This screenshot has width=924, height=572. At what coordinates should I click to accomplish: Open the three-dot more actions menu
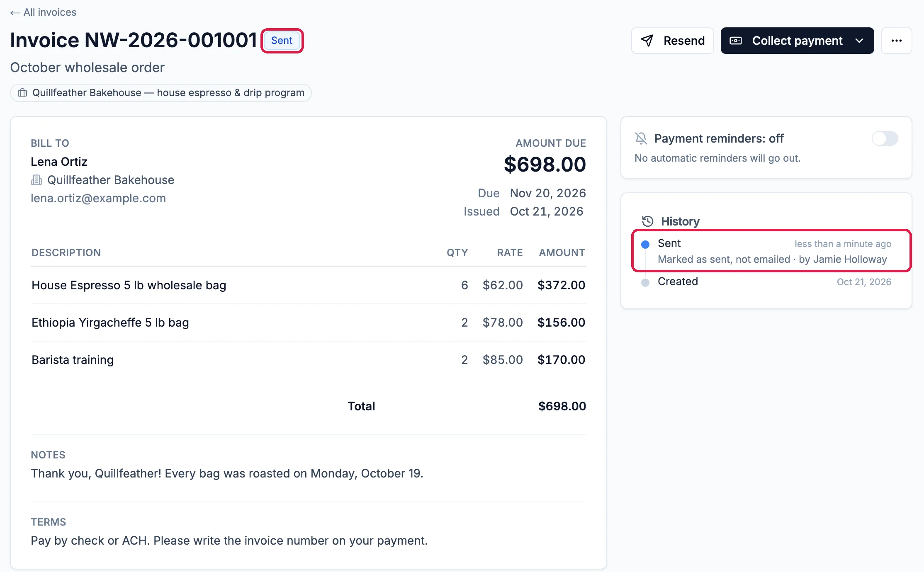(897, 41)
